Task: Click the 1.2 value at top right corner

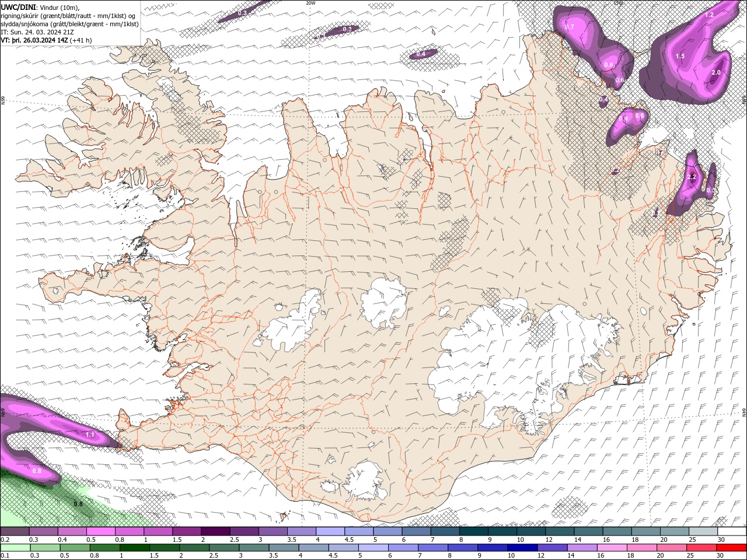Action: click(x=709, y=15)
